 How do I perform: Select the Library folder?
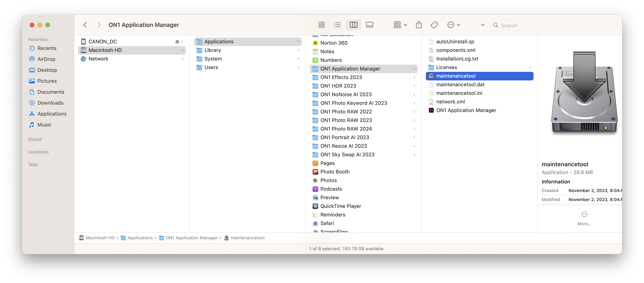pyautogui.click(x=248, y=50)
